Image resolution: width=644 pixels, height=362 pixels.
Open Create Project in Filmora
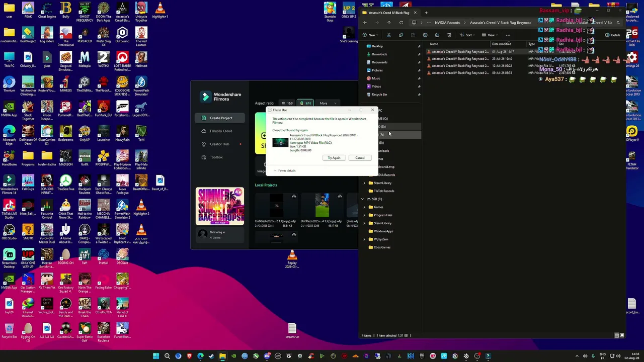221,118
